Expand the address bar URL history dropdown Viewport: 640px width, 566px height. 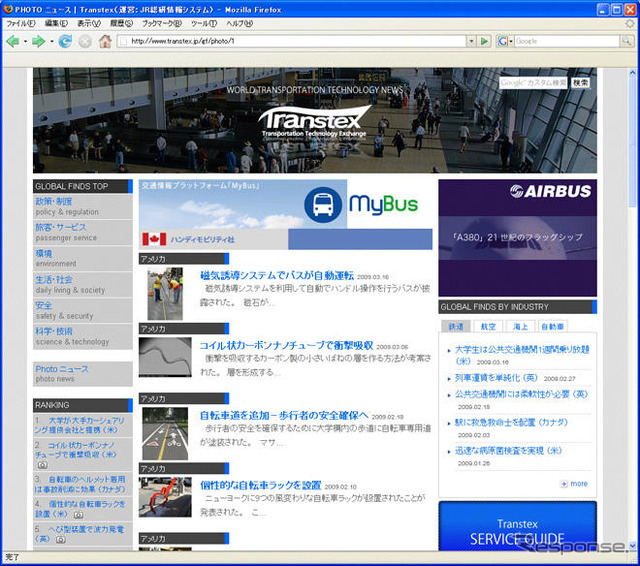471,41
